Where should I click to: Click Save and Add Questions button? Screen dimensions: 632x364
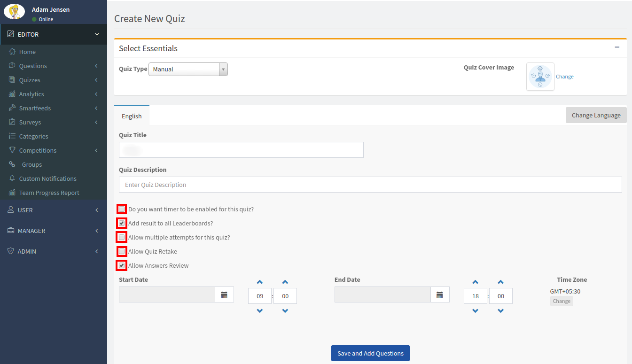[x=370, y=353]
